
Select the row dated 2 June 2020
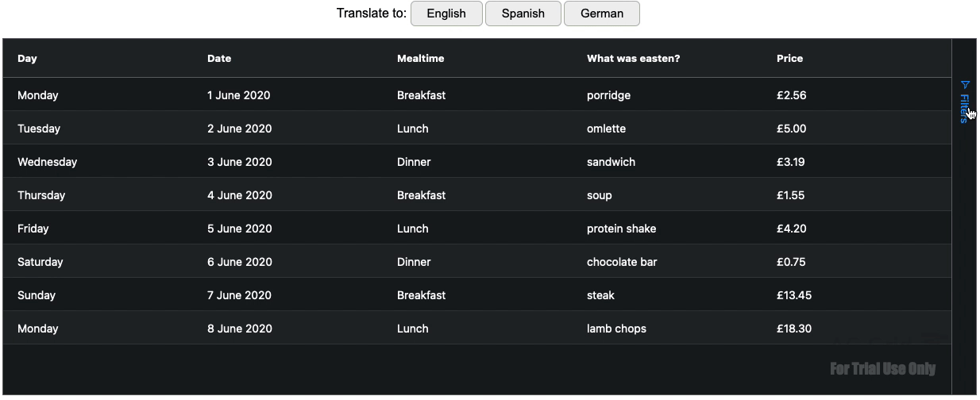[477, 129]
